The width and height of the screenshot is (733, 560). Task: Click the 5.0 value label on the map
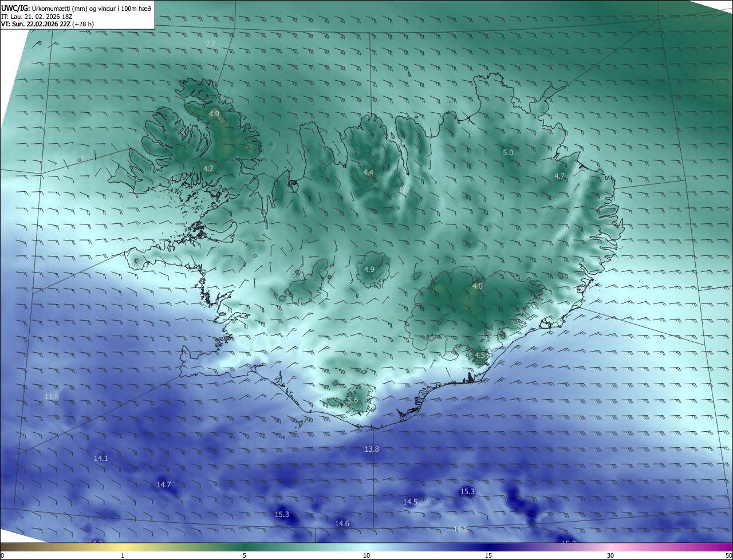pyautogui.click(x=508, y=152)
